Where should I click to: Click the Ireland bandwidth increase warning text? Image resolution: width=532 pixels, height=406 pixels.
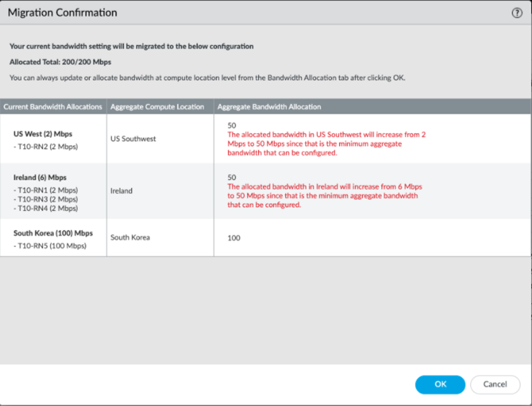coord(325,195)
